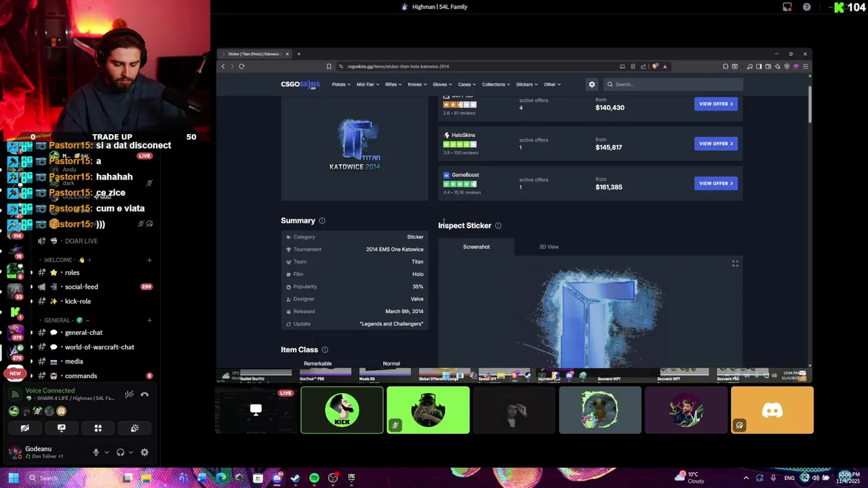The width and height of the screenshot is (868, 488).
Task: Create a channel in WELCOME category
Action: [149, 260]
